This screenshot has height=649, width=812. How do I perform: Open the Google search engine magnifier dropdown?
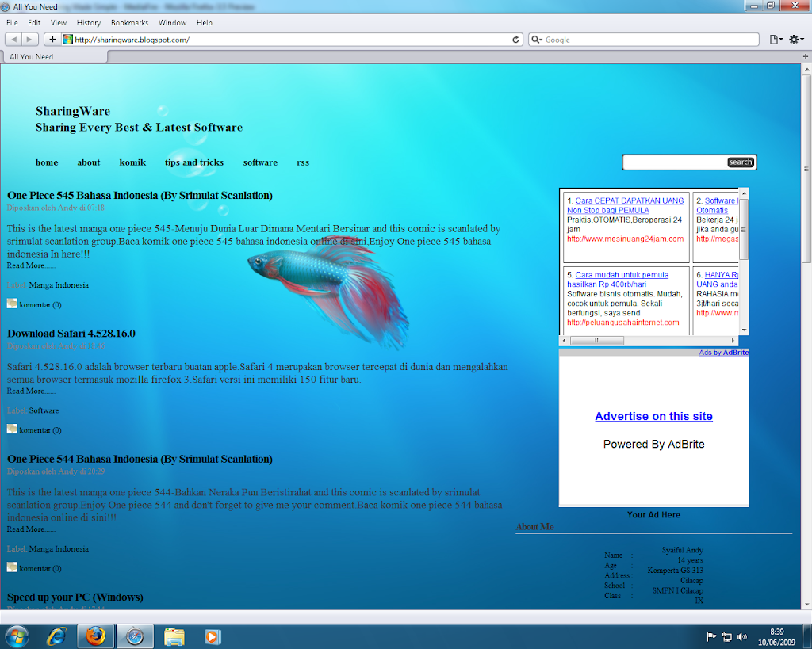[x=537, y=40]
